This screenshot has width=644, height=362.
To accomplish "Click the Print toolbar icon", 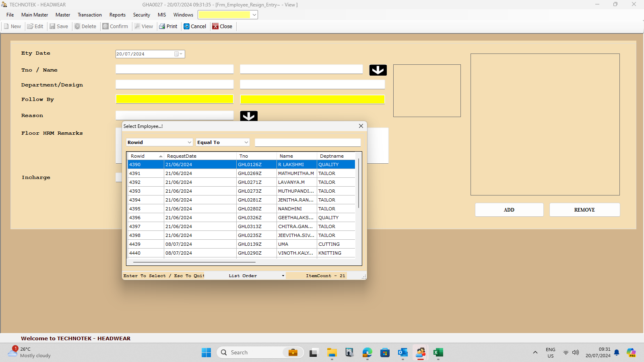I will pyautogui.click(x=162, y=27).
